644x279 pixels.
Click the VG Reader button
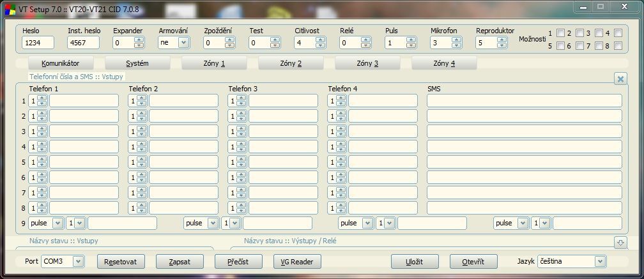point(297,262)
